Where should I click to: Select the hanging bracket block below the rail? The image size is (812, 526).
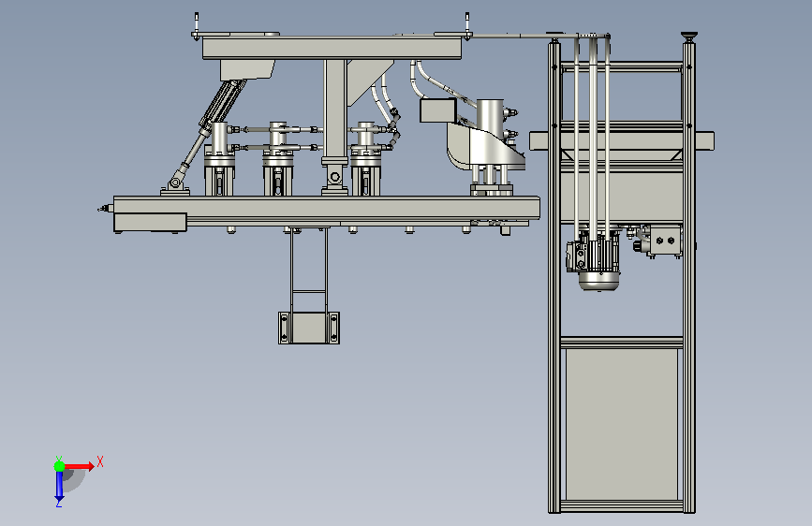pos(309,328)
